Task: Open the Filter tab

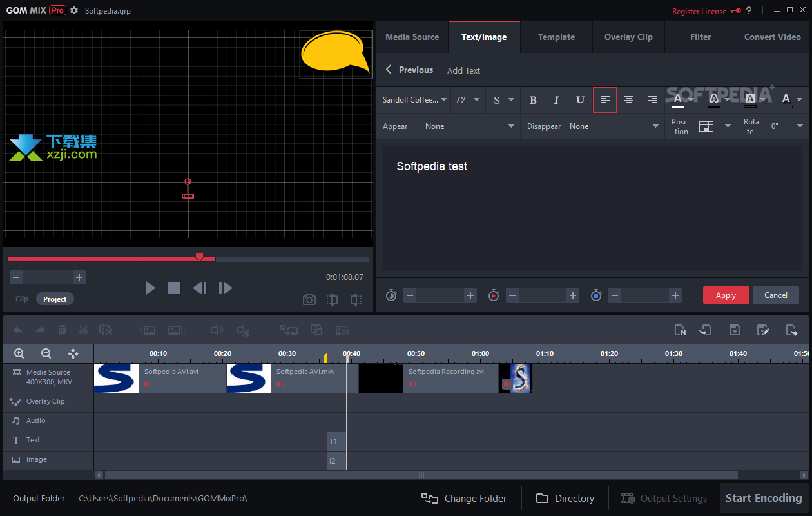Action: coord(701,37)
